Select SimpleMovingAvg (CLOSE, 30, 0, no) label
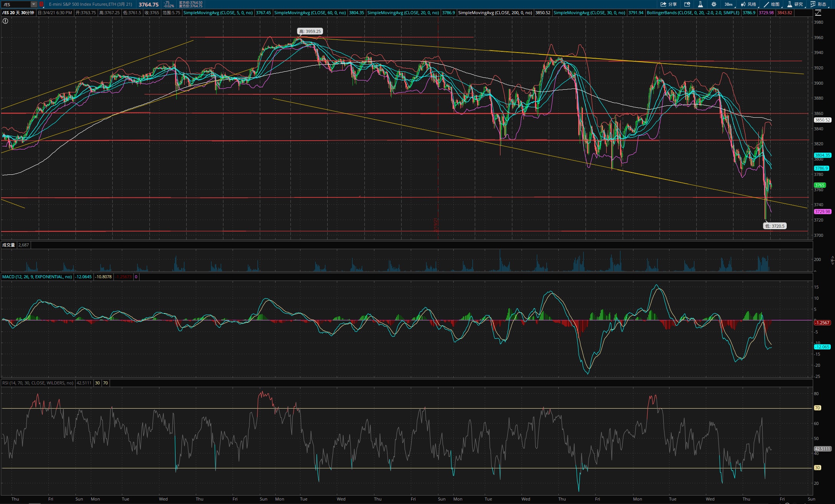Screen dimensions: 835x504 tap(589, 13)
